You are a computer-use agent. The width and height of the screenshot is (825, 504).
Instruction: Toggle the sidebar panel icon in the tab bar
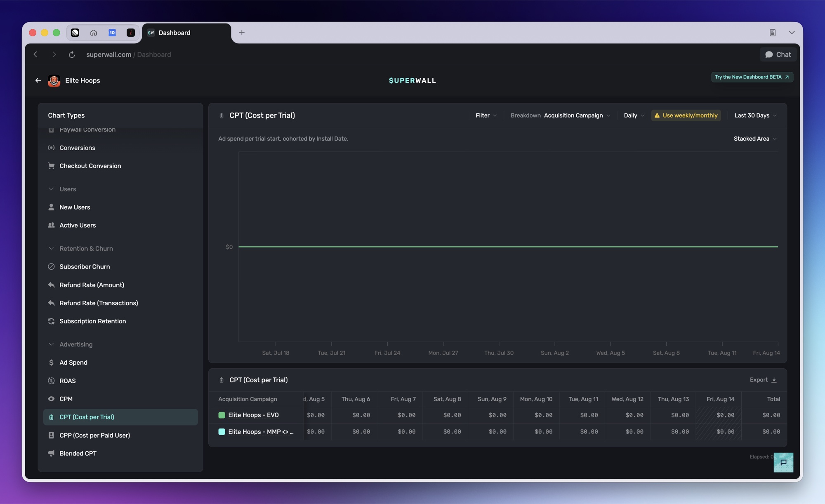pyautogui.click(x=773, y=33)
